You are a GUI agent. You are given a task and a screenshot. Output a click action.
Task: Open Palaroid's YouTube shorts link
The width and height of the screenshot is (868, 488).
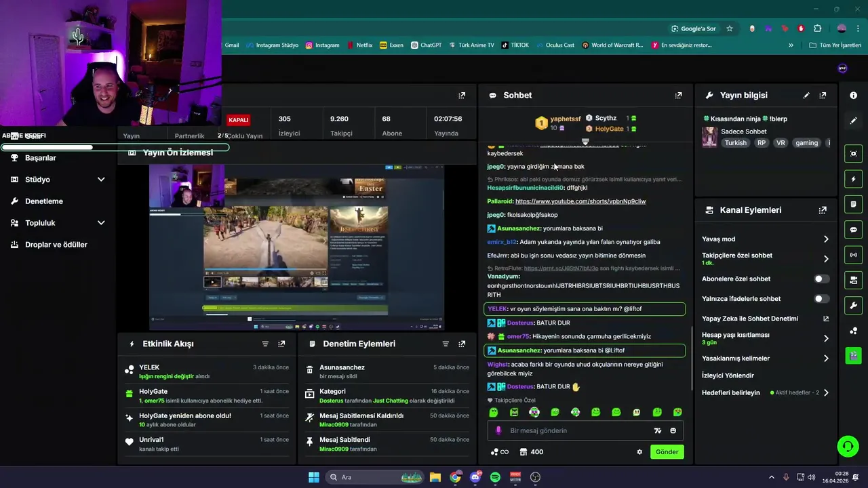(580, 201)
